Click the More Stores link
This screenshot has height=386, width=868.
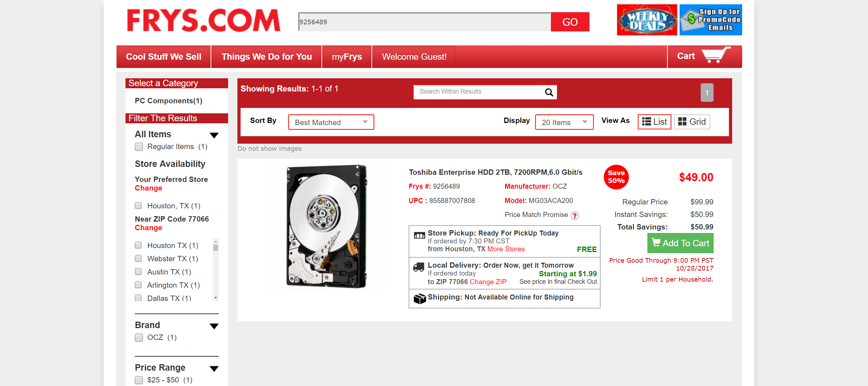pos(506,249)
